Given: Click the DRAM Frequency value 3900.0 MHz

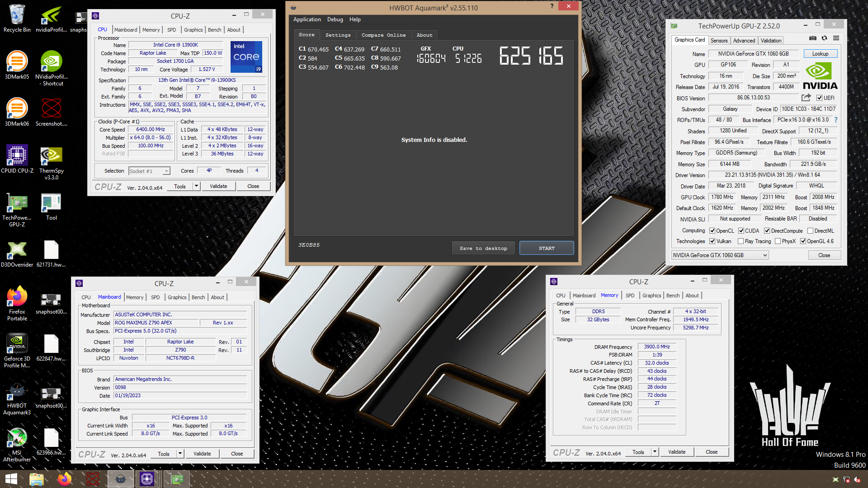Looking at the screenshot, I should 657,347.
